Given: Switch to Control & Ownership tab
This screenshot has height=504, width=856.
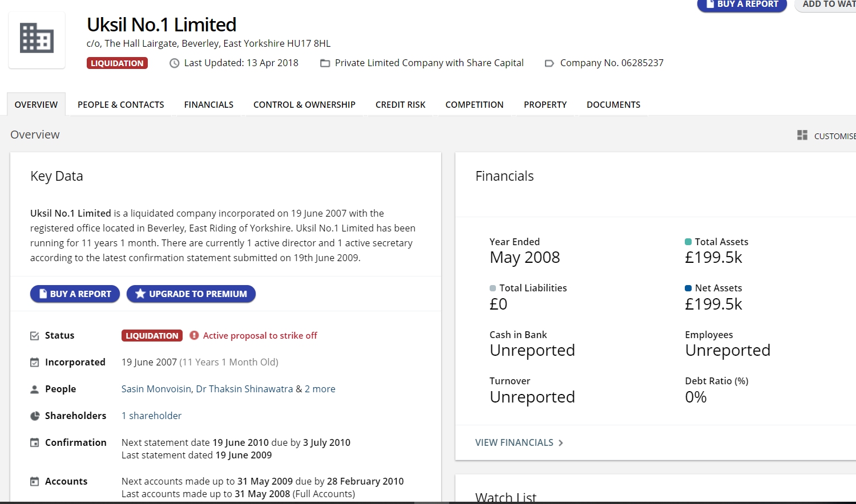Looking at the screenshot, I should click(304, 105).
